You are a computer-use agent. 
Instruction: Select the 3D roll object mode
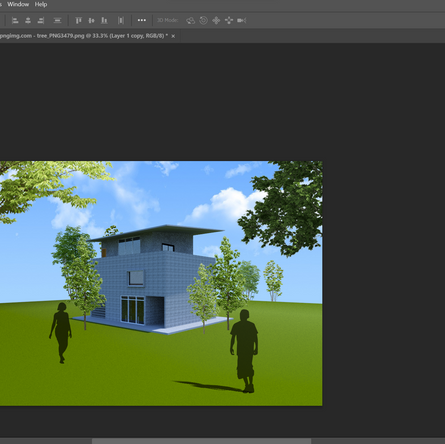click(x=203, y=21)
